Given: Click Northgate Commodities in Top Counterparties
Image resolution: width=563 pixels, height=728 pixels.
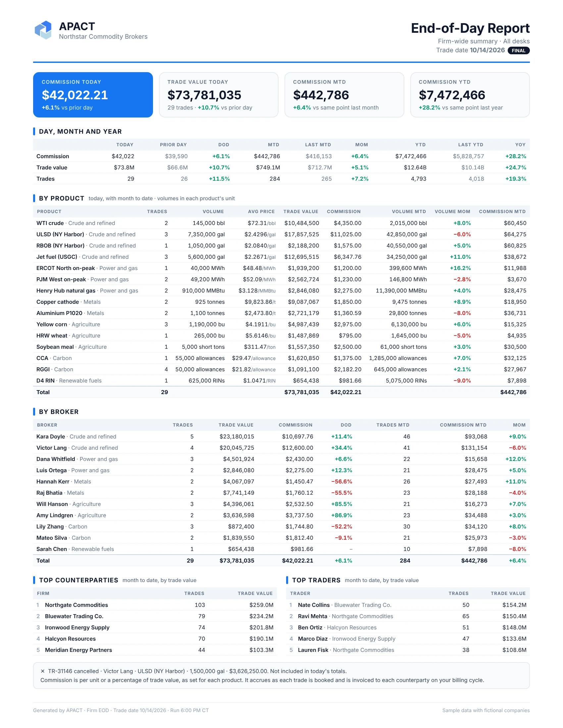Looking at the screenshot, I should point(77,605).
